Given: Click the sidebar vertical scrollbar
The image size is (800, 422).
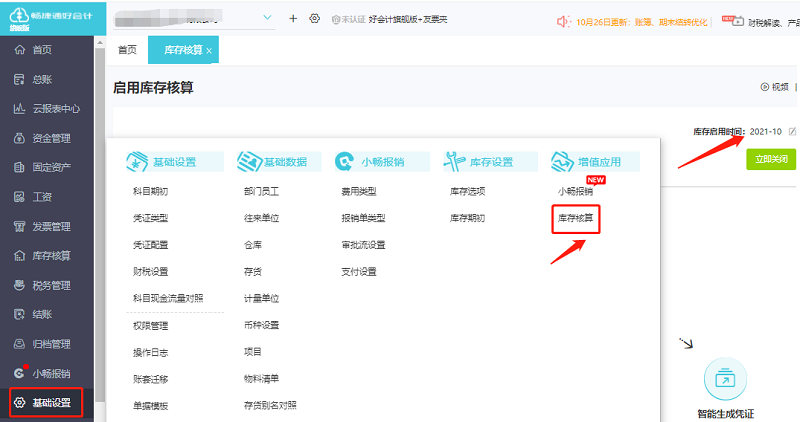Looking at the screenshot, I should pos(99,225).
